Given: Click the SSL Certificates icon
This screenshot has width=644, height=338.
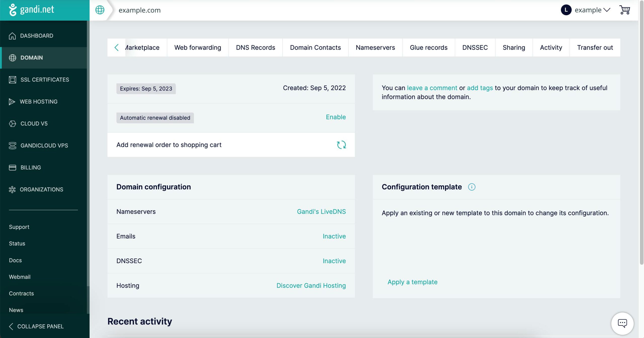Looking at the screenshot, I should pyautogui.click(x=12, y=80).
